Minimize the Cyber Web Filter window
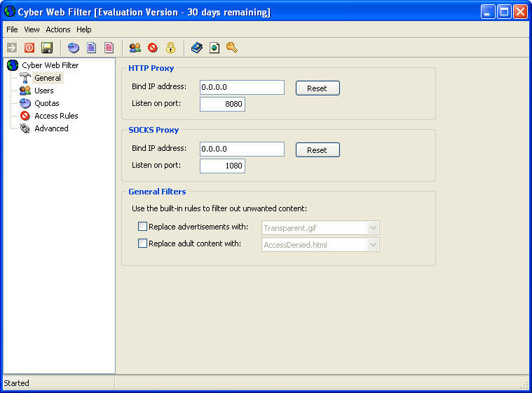Image resolution: width=532 pixels, height=393 pixels. coord(488,12)
